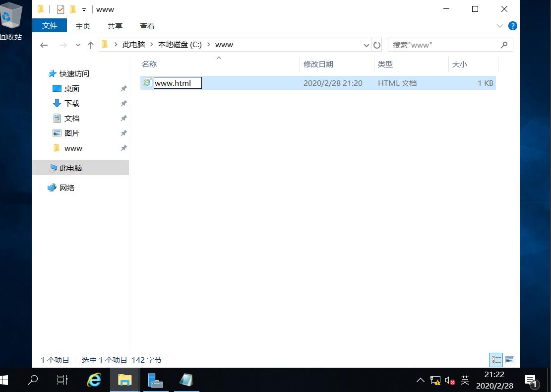Click the Up arrow to go to parent folder
Screen dimensions: 551x392
pos(90,45)
